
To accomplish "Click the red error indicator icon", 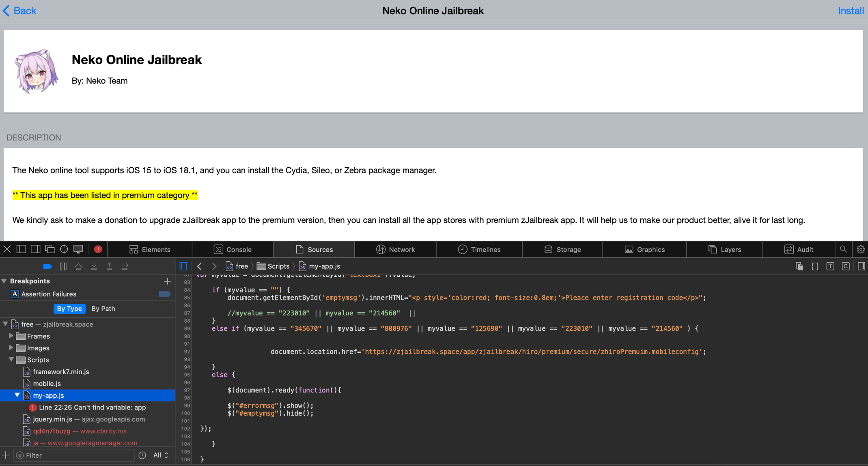I will point(98,249).
